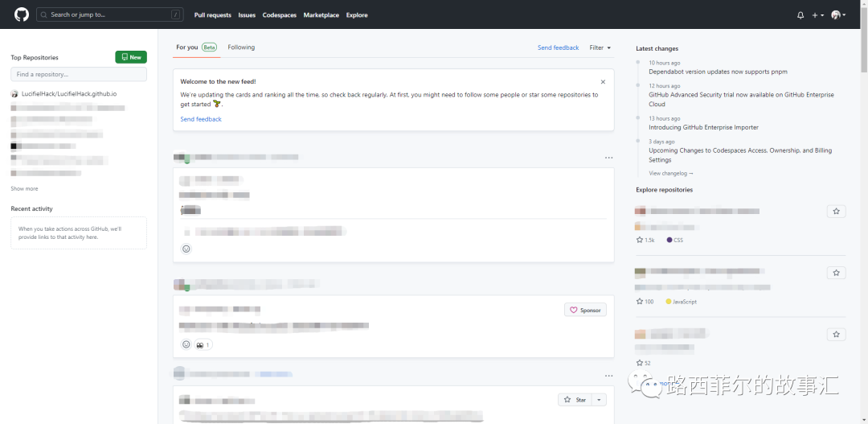Open Upcoming Changes to Codespaces Access post
Viewport: 868px width, 424px height.
tap(740, 155)
